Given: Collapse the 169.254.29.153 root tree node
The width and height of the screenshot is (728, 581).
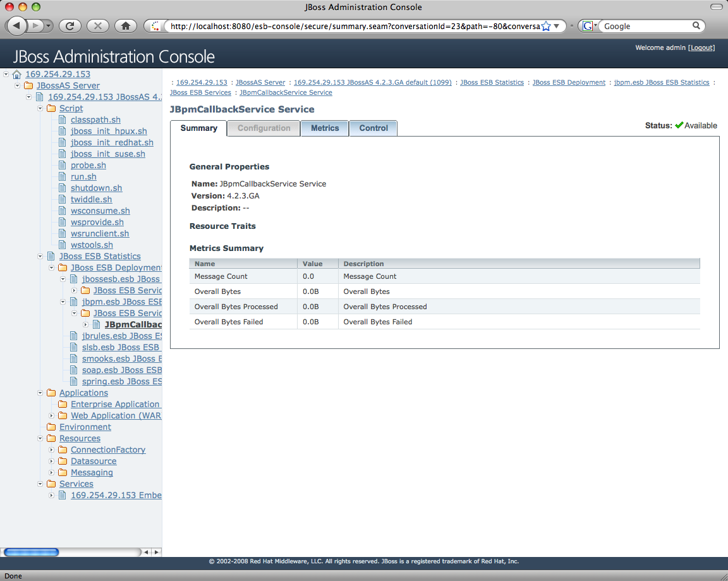Looking at the screenshot, I should pyautogui.click(x=6, y=74).
